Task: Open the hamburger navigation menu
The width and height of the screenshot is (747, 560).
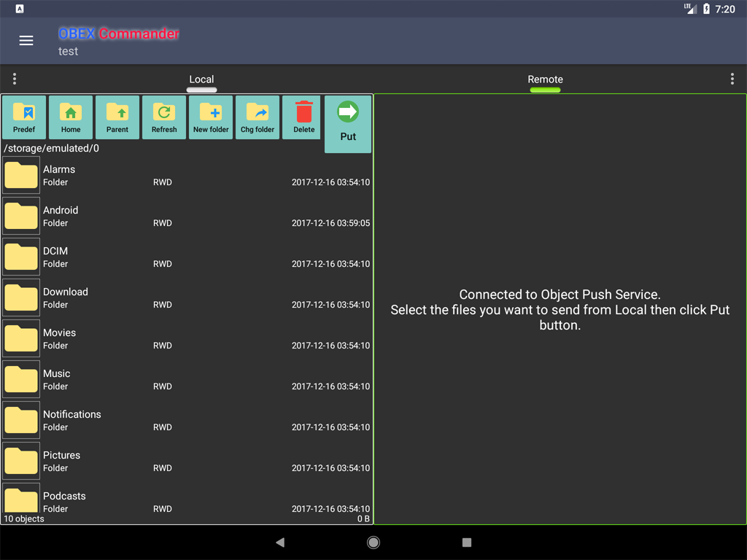Action: [26, 41]
